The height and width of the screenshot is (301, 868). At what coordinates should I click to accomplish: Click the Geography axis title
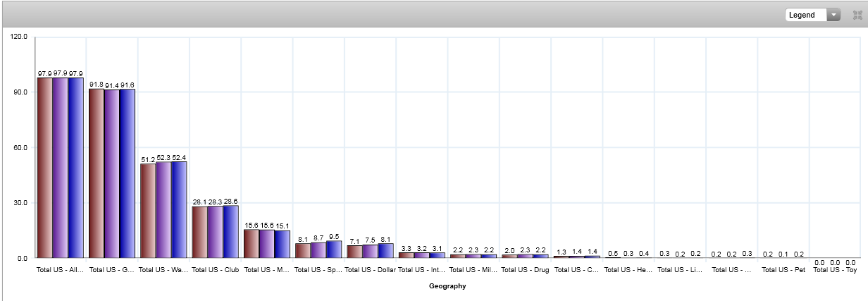coord(447,286)
